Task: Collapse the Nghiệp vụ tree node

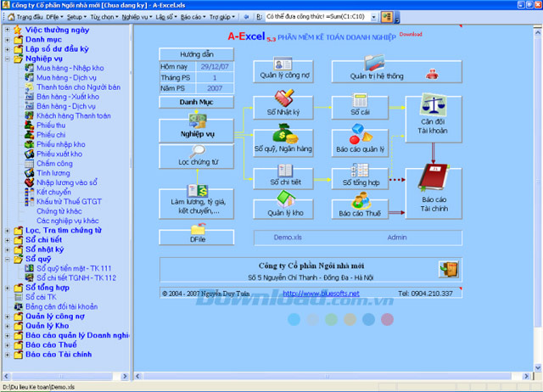Action: pyautogui.click(x=8, y=60)
